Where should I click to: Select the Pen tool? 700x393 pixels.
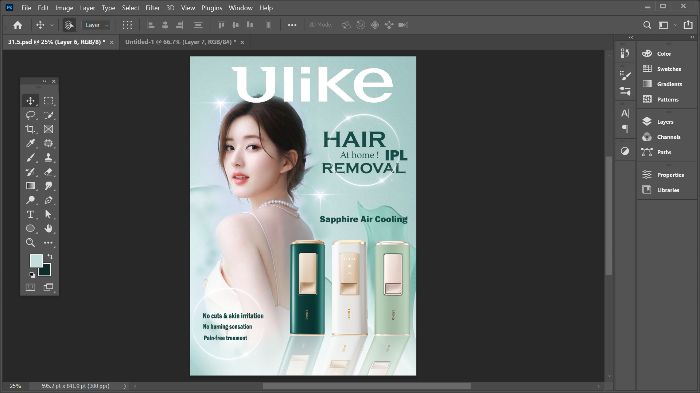(x=48, y=200)
